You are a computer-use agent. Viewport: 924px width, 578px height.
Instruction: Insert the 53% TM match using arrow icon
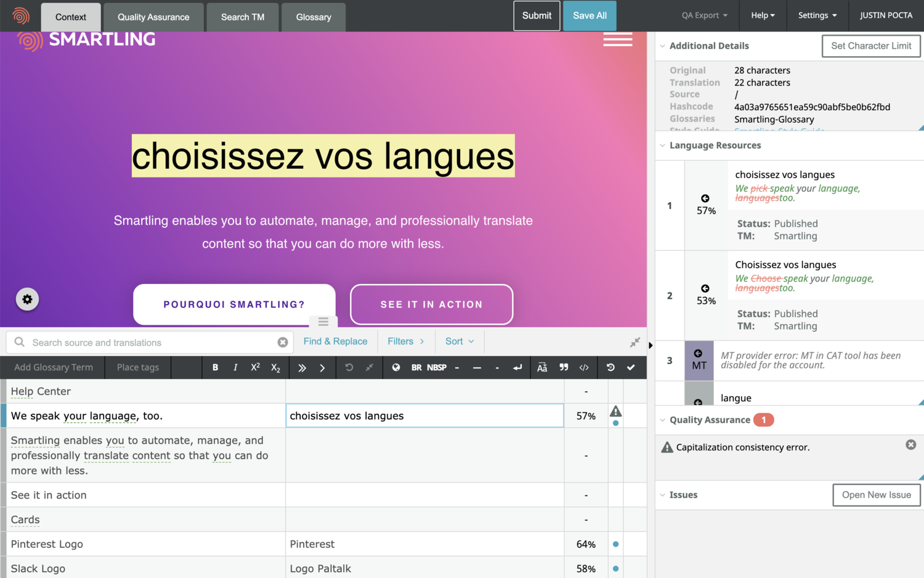click(x=705, y=288)
